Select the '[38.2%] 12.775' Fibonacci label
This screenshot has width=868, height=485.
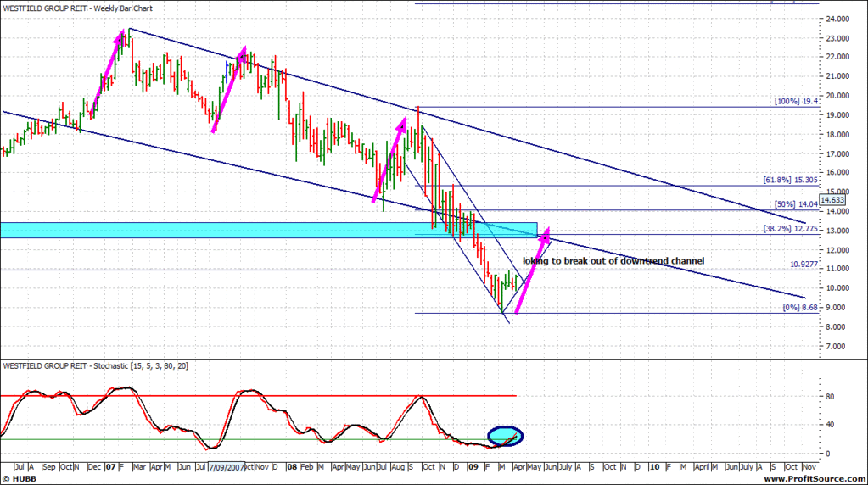click(791, 228)
